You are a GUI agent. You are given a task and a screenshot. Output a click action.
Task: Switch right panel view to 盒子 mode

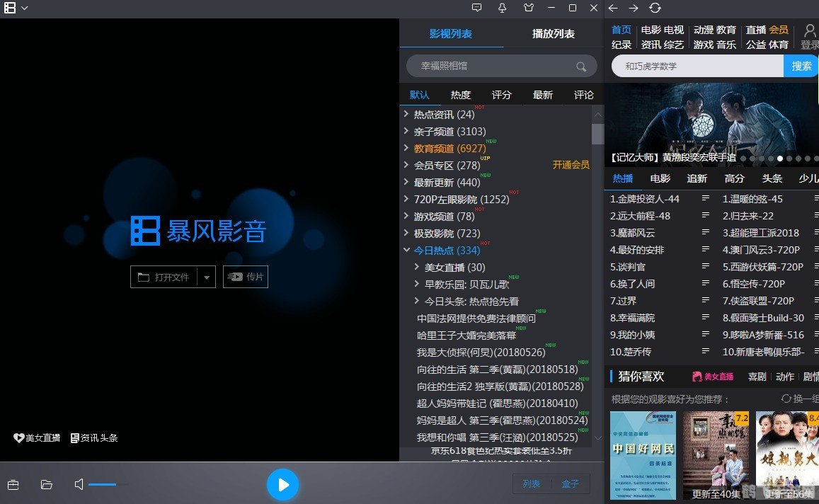tap(571, 483)
